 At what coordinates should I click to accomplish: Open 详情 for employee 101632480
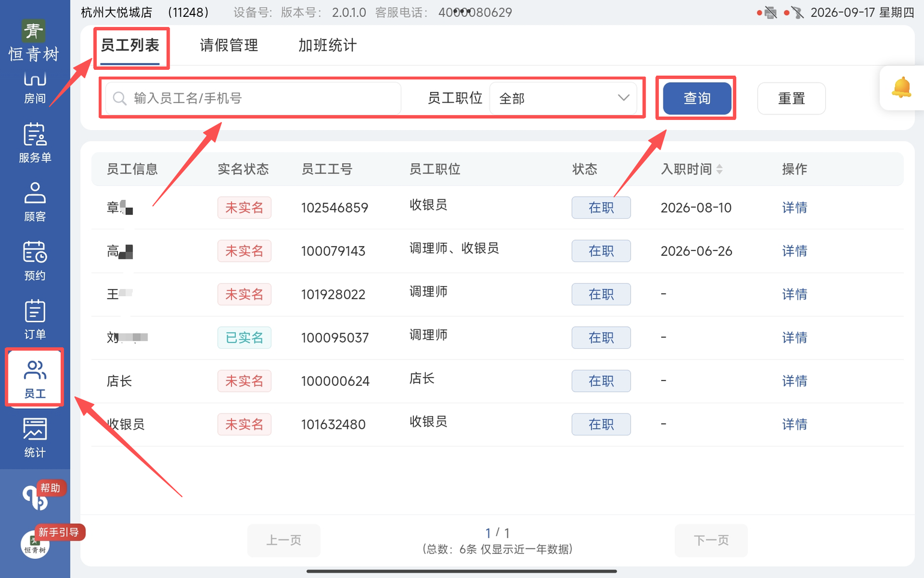pos(794,424)
